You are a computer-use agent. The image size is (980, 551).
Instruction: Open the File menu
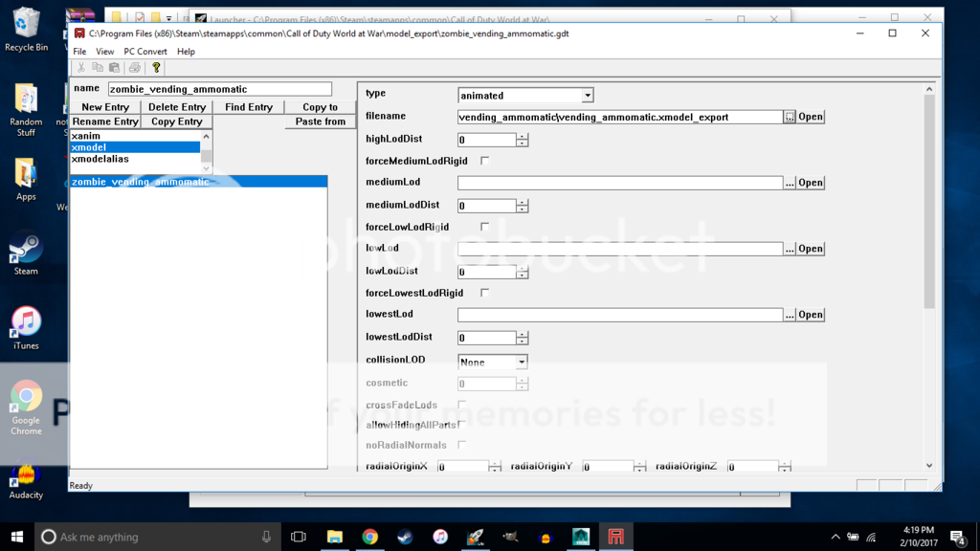(79, 52)
